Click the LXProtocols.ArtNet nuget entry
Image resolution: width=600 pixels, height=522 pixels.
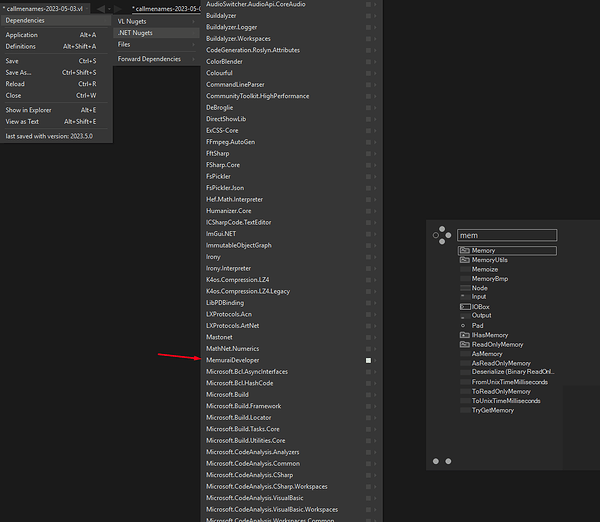click(x=233, y=326)
